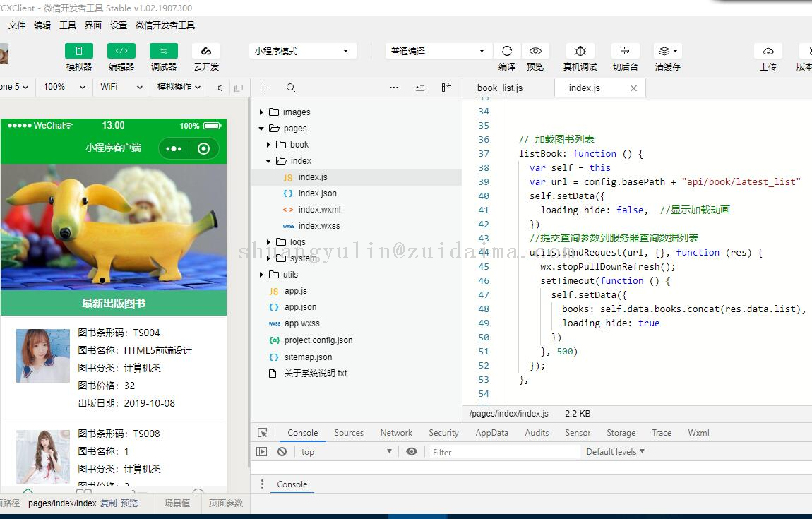Open the 小程序模式 mode dropdown
Viewport: 812px width, 519px height.
point(302,51)
